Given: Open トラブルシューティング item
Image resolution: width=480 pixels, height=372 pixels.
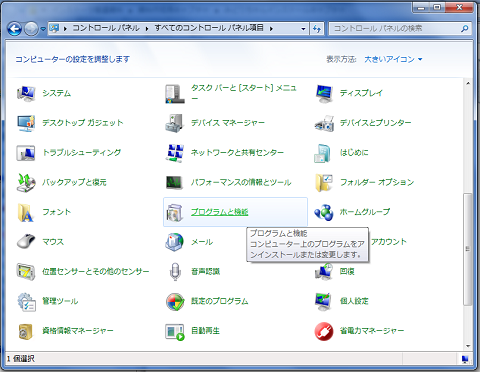Looking at the screenshot, I should (x=69, y=153).
